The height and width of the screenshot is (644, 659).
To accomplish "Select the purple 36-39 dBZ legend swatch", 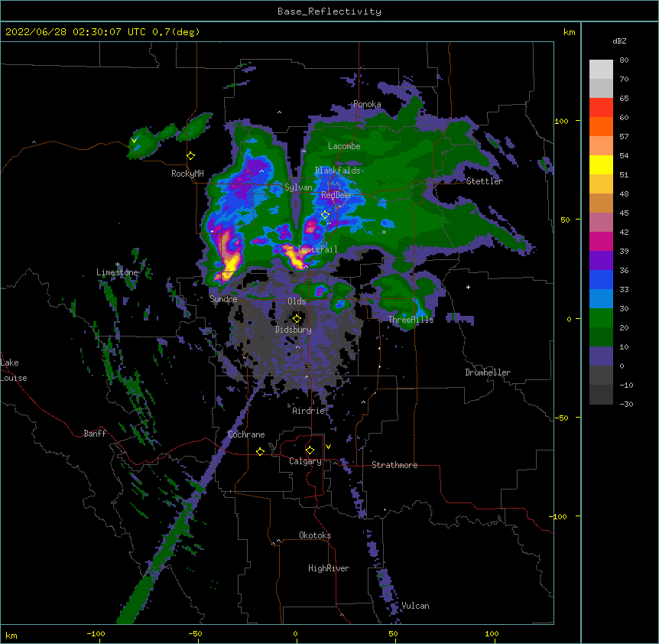I will pyautogui.click(x=601, y=261).
